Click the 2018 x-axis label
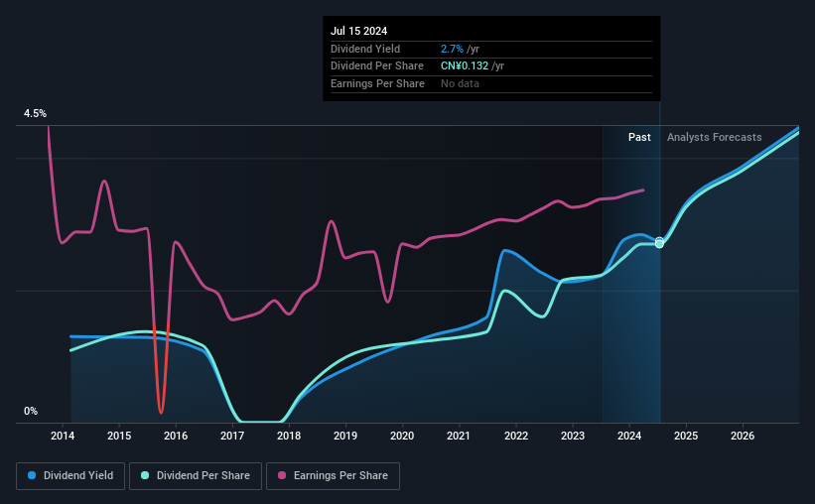The width and height of the screenshot is (815, 504). click(289, 436)
